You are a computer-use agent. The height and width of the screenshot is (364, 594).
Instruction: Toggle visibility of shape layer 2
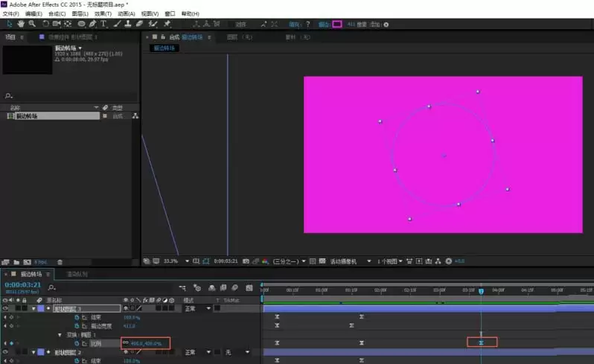click(x=5, y=352)
